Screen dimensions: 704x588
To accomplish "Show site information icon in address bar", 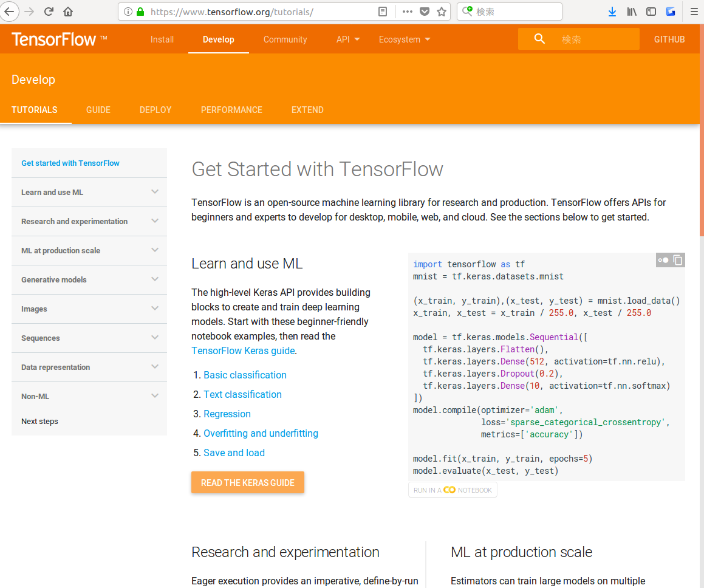I will click(128, 12).
